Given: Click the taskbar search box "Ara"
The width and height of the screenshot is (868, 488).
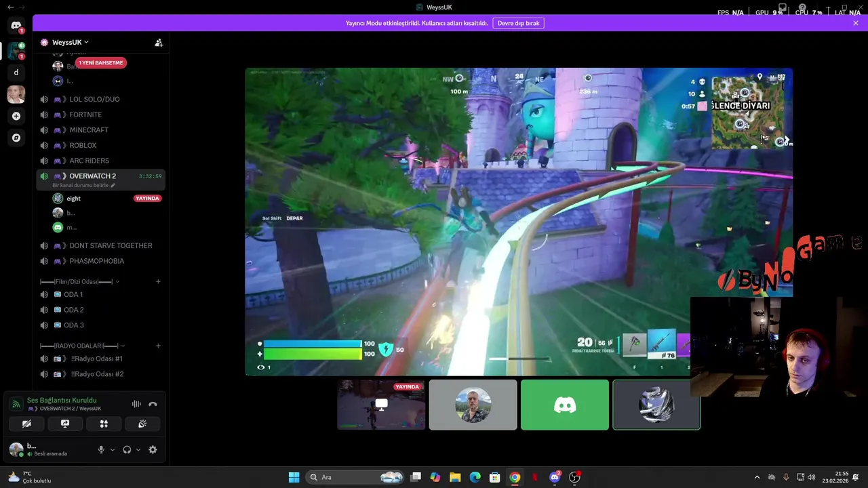Looking at the screenshot, I should pyautogui.click(x=356, y=477).
